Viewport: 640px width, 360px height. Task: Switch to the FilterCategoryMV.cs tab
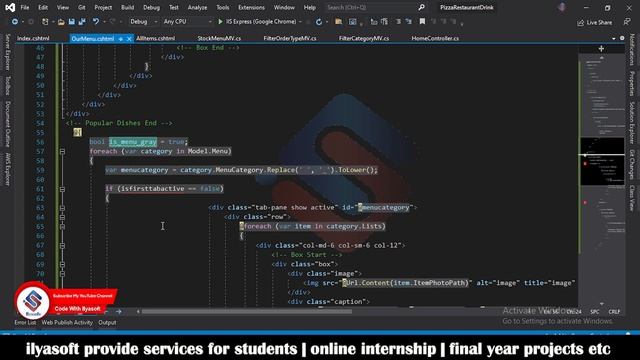click(x=364, y=38)
